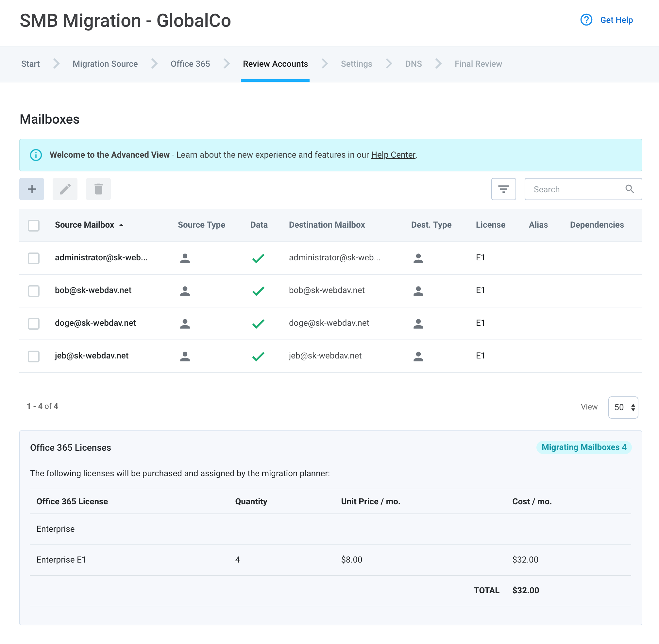The image size is (659, 644).
Task: Click source mailbox jeb@sk-webdav.net
Action: pos(92,356)
